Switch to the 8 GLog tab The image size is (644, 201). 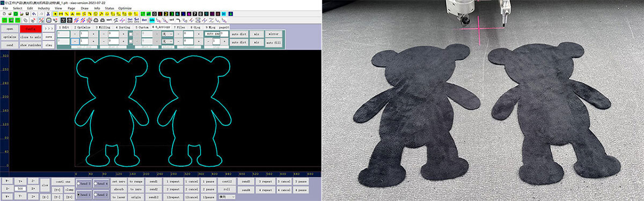click(x=195, y=27)
